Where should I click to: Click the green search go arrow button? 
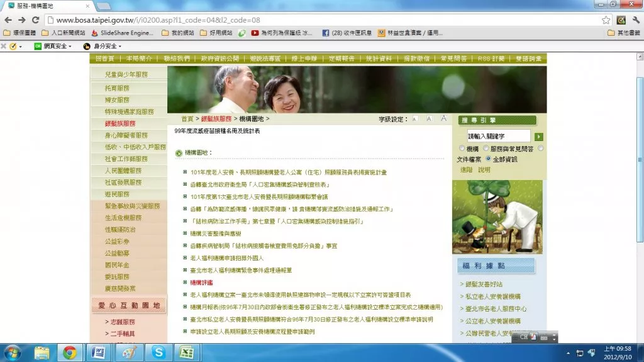click(x=539, y=137)
